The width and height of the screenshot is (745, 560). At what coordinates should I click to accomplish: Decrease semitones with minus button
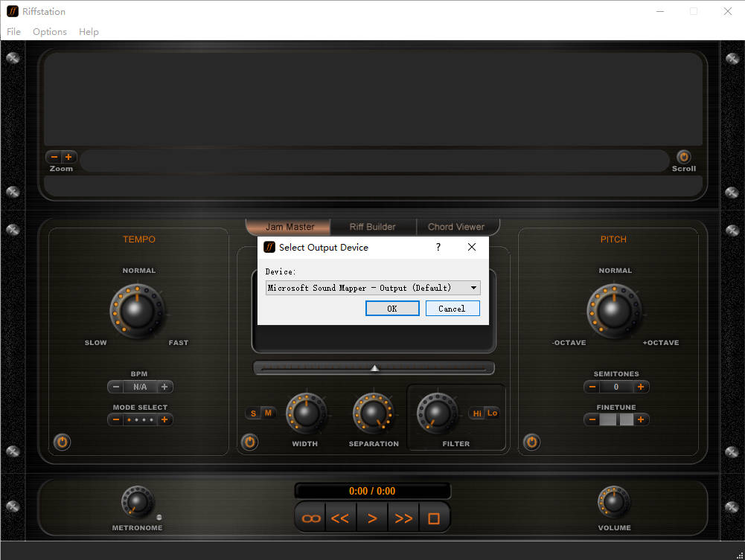click(x=592, y=387)
